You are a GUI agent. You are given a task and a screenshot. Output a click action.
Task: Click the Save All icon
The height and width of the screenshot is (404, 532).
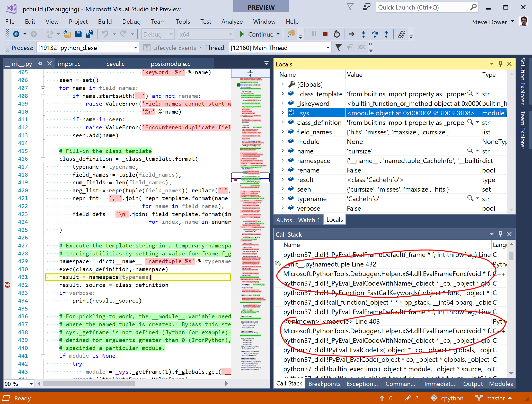(90, 34)
